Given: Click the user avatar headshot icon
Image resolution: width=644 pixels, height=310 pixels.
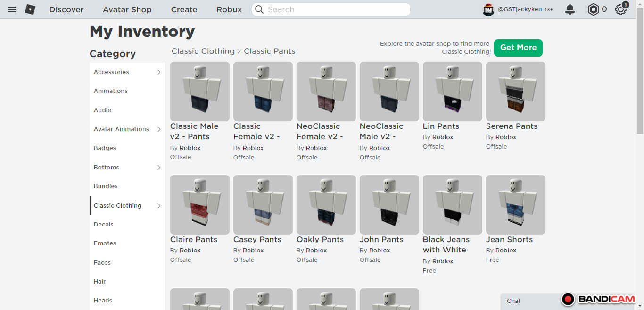Looking at the screenshot, I should click(488, 9).
